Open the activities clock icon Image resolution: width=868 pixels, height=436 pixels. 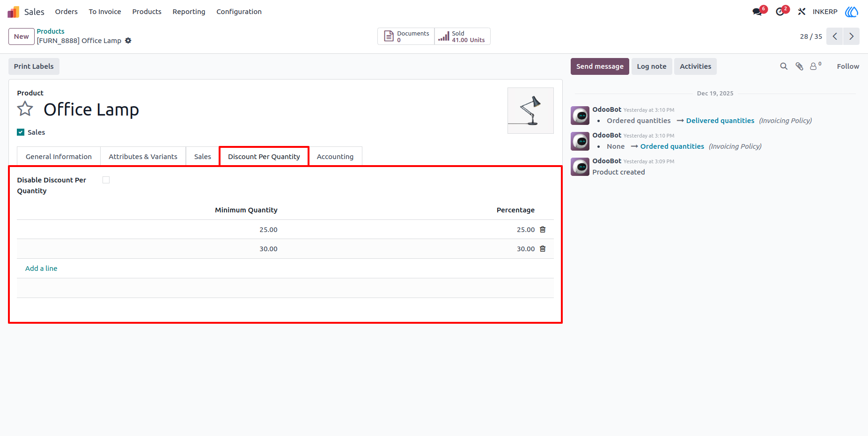pyautogui.click(x=780, y=12)
